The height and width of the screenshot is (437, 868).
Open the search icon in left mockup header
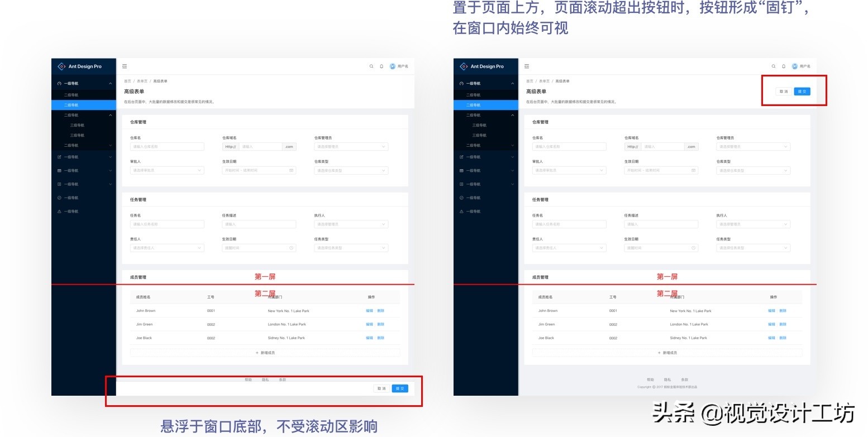371,66
